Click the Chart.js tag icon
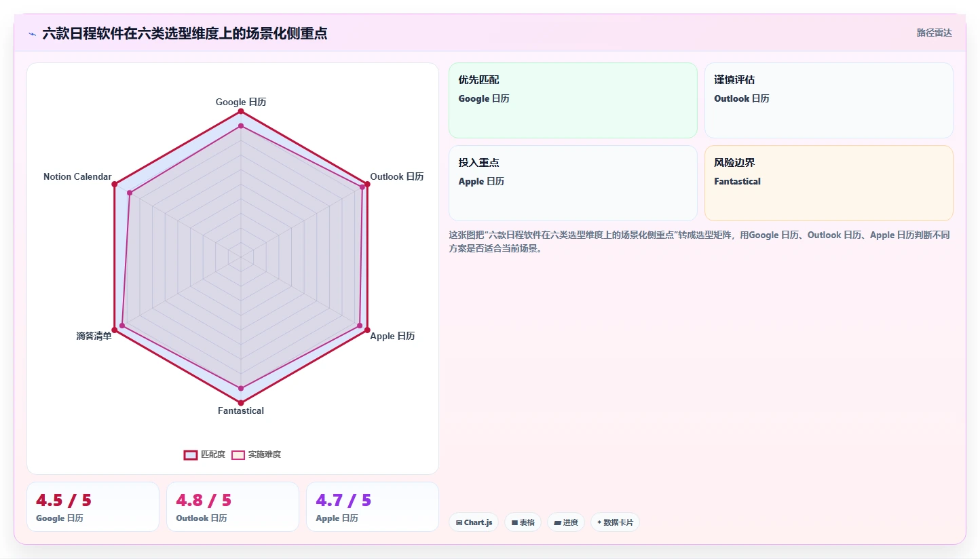Viewport: 980px width, 559px height. [x=459, y=523]
